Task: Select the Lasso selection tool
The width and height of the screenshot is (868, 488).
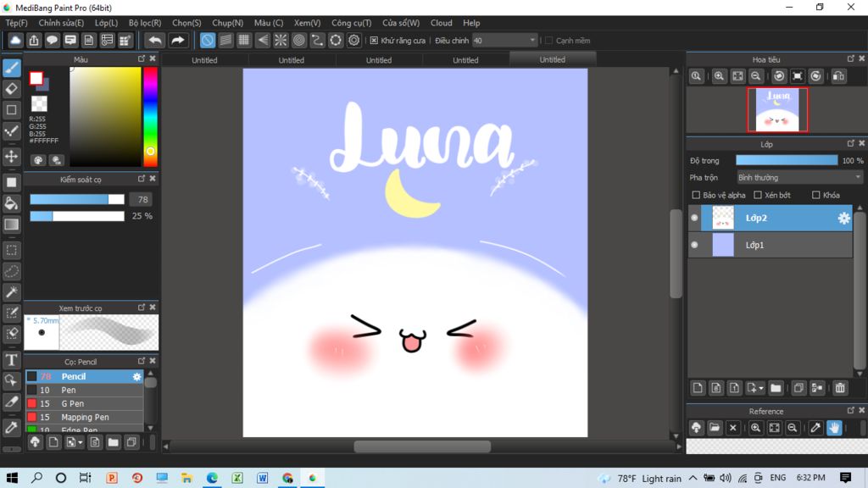Action: pos(12,271)
